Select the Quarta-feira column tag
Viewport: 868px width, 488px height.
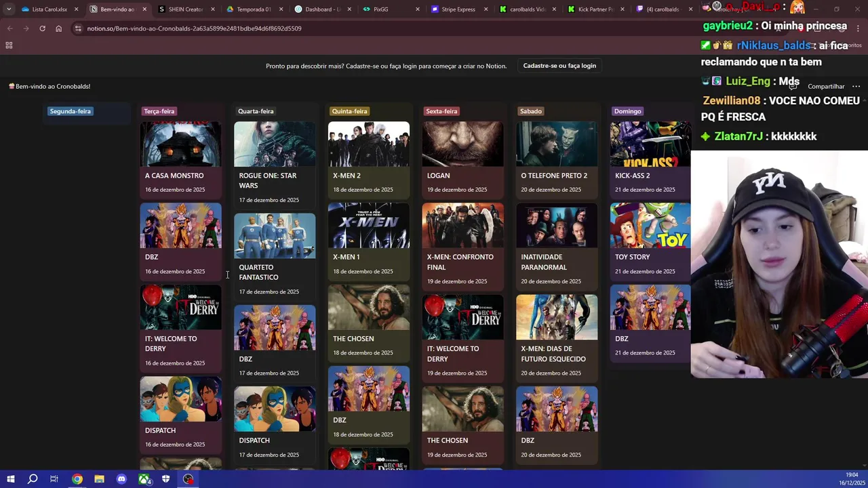click(256, 111)
